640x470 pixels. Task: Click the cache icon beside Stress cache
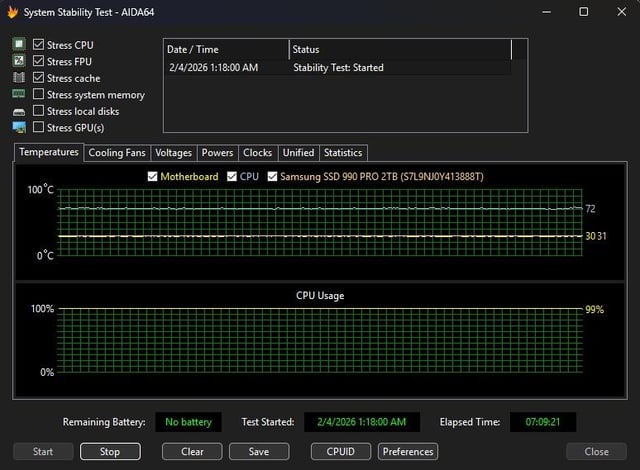pyautogui.click(x=18, y=78)
